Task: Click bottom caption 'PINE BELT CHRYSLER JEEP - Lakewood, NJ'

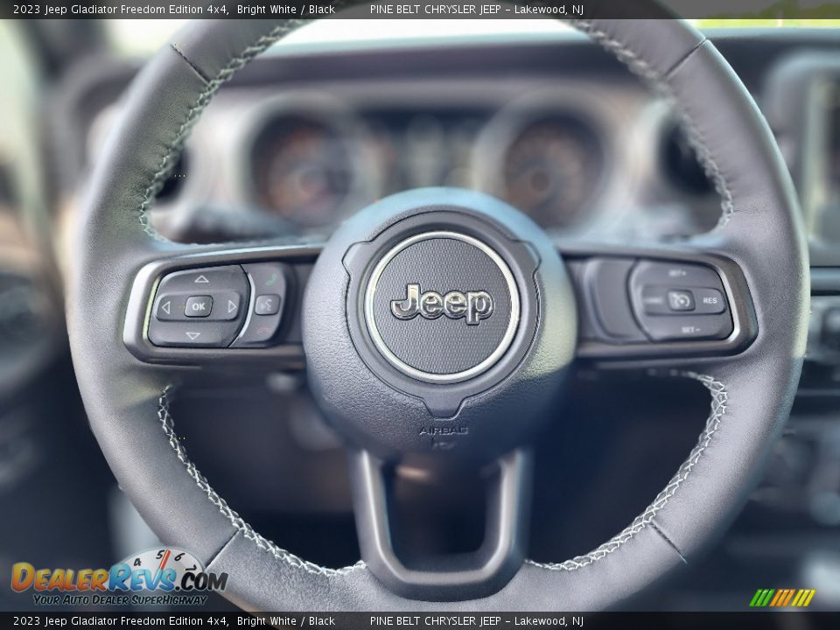Action: click(476, 621)
